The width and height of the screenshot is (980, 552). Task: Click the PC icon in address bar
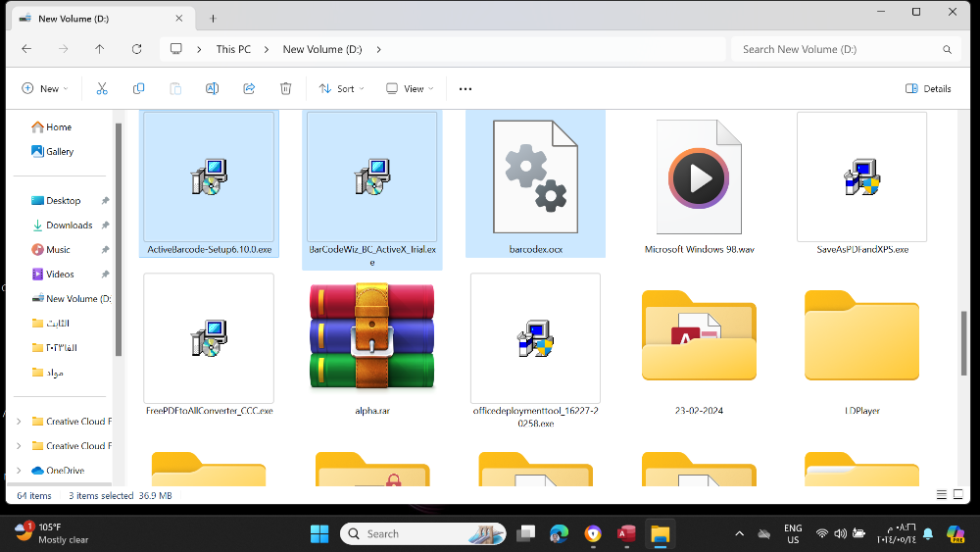click(176, 49)
